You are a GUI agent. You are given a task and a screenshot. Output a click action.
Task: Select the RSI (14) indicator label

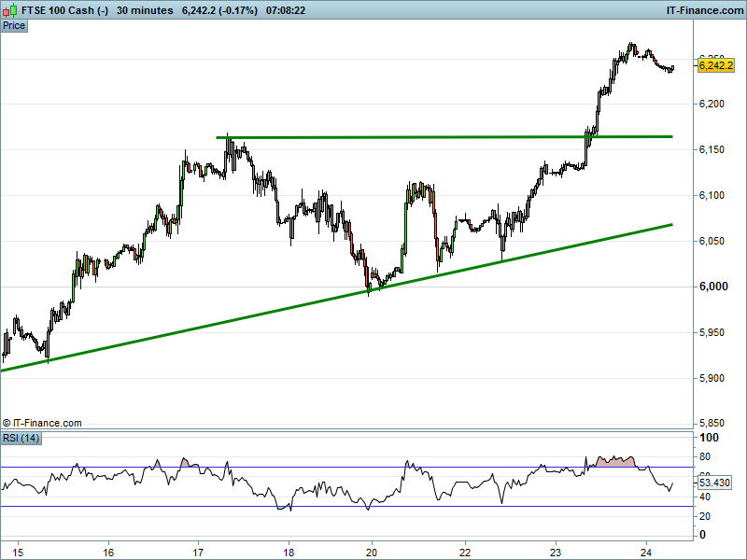coord(21,438)
